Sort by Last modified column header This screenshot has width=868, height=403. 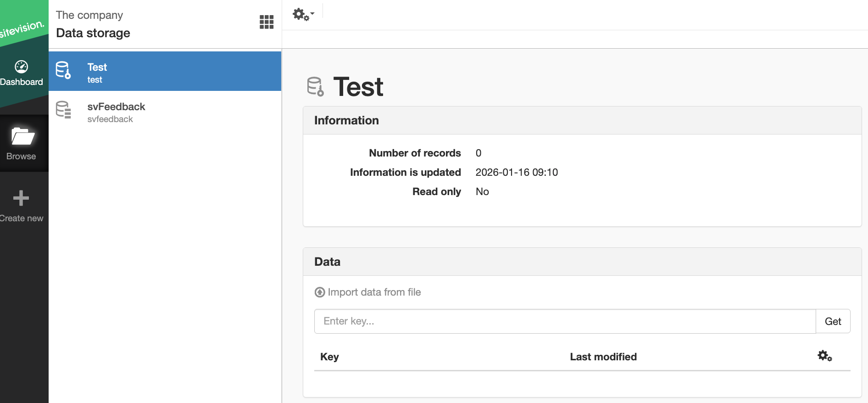[603, 357]
